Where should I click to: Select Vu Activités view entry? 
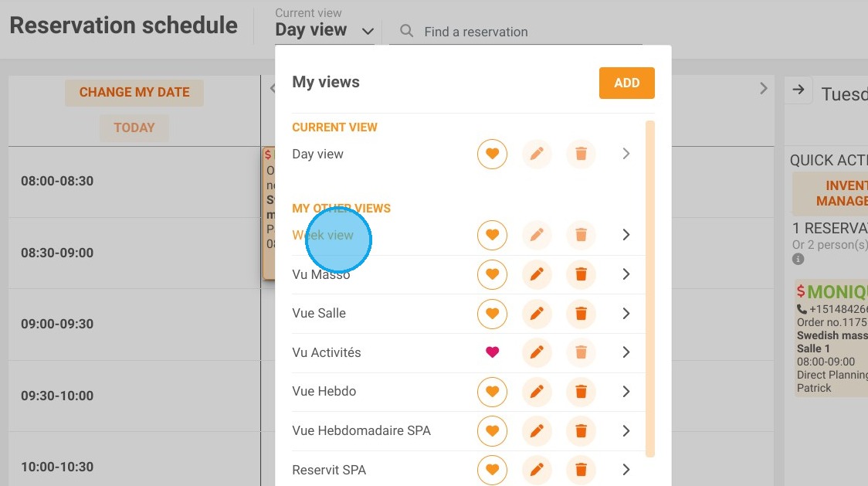click(x=327, y=352)
